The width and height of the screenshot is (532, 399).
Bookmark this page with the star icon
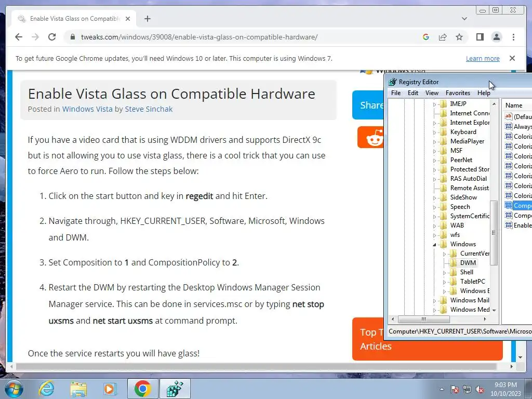click(459, 37)
